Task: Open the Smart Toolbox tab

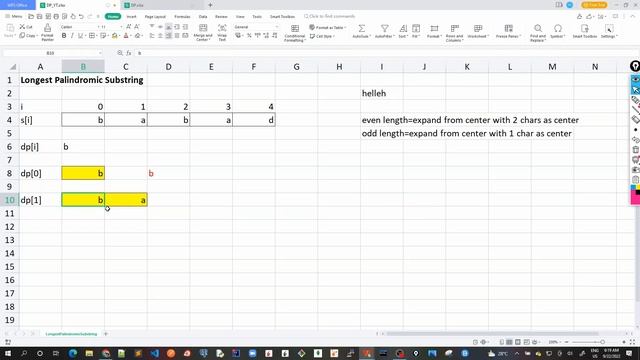Action: click(282, 17)
